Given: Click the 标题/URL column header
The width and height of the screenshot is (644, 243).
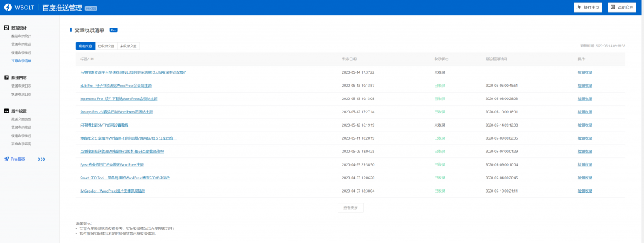Looking at the screenshot, I should tap(87, 59).
